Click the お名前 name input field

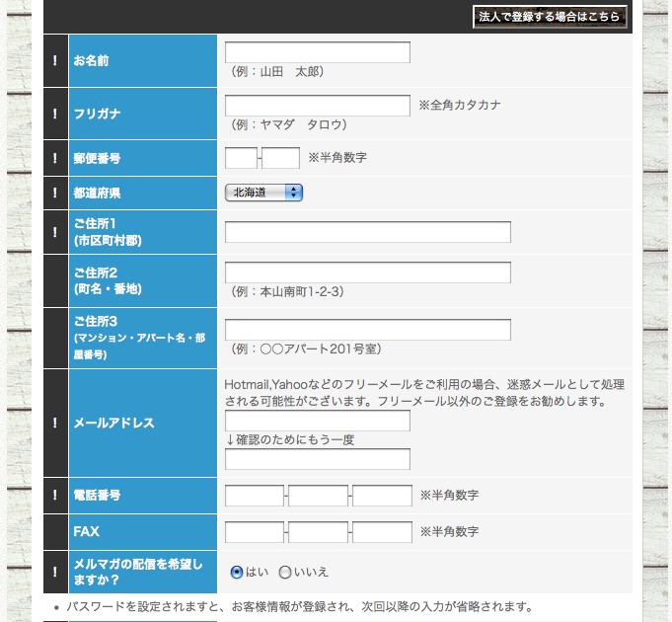pyautogui.click(x=318, y=52)
